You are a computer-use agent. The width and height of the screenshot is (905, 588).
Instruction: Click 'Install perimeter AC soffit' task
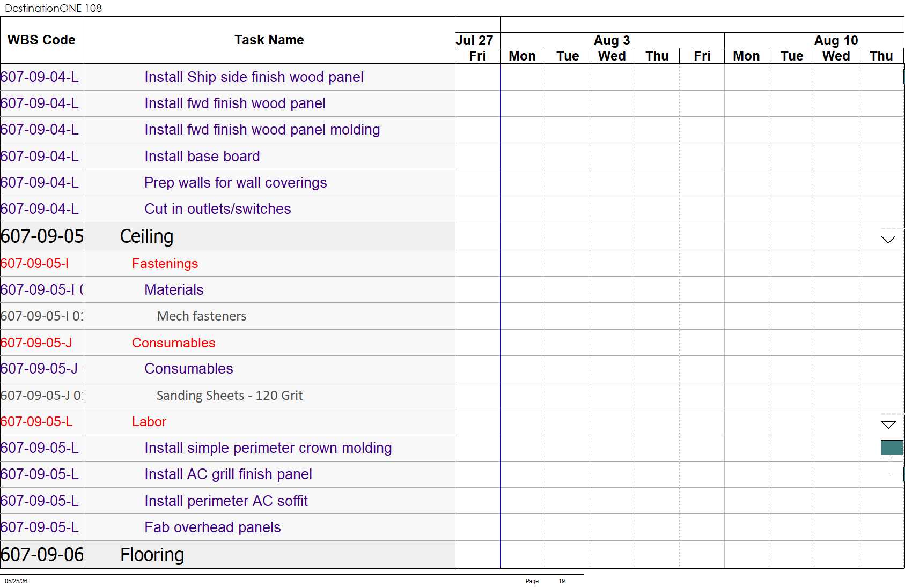pyautogui.click(x=226, y=501)
